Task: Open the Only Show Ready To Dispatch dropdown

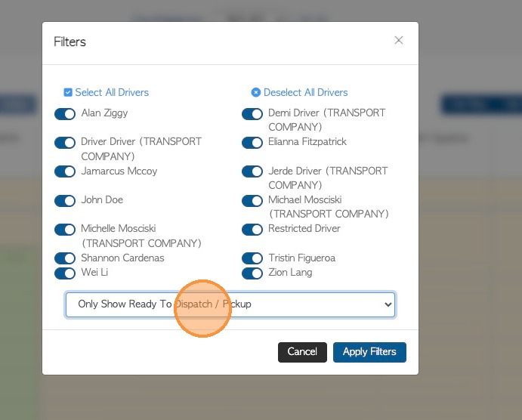Action: tap(230, 304)
